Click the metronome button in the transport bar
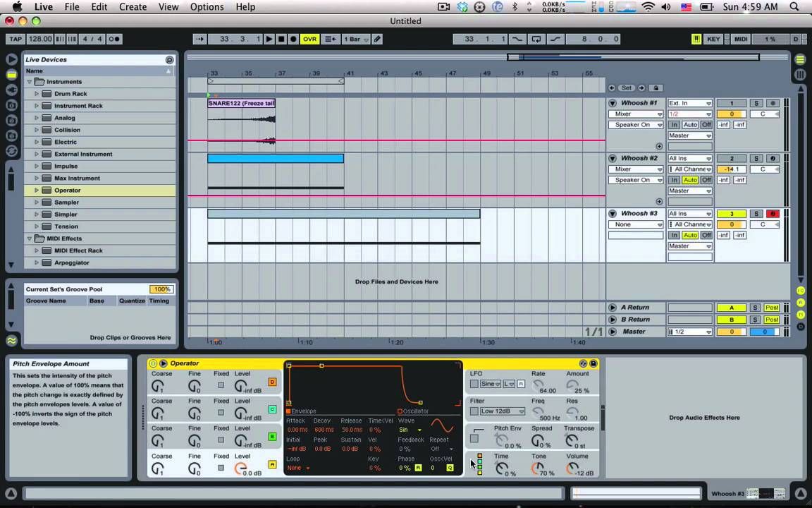 click(x=115, y=39)
